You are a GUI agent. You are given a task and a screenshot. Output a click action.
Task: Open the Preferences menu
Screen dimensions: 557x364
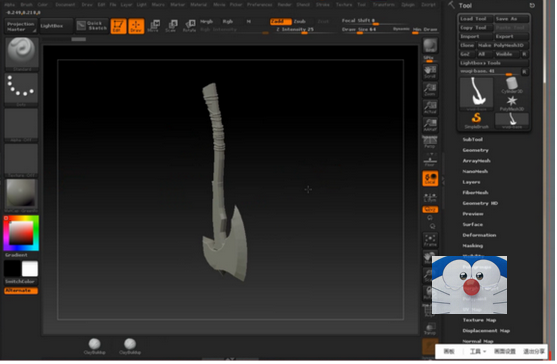click(x=260, y=5)
